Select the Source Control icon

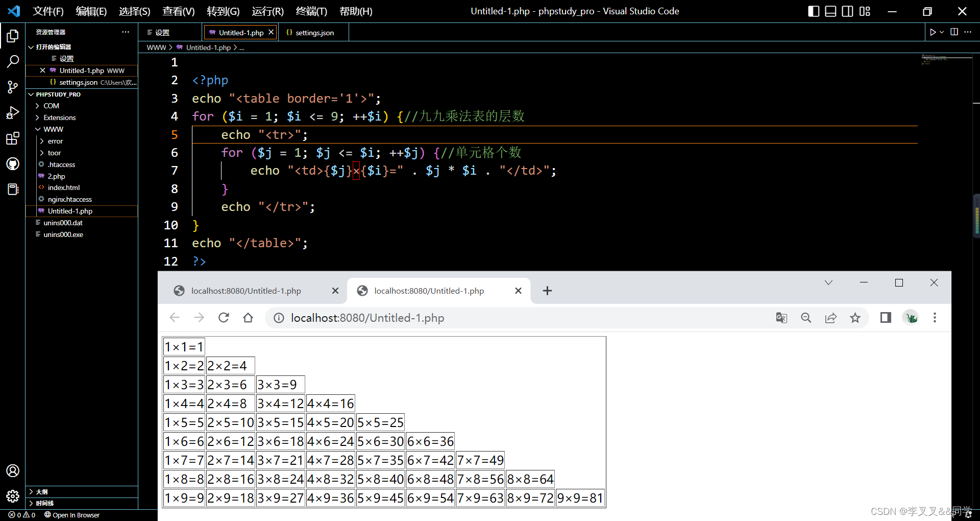coord(13,87)
